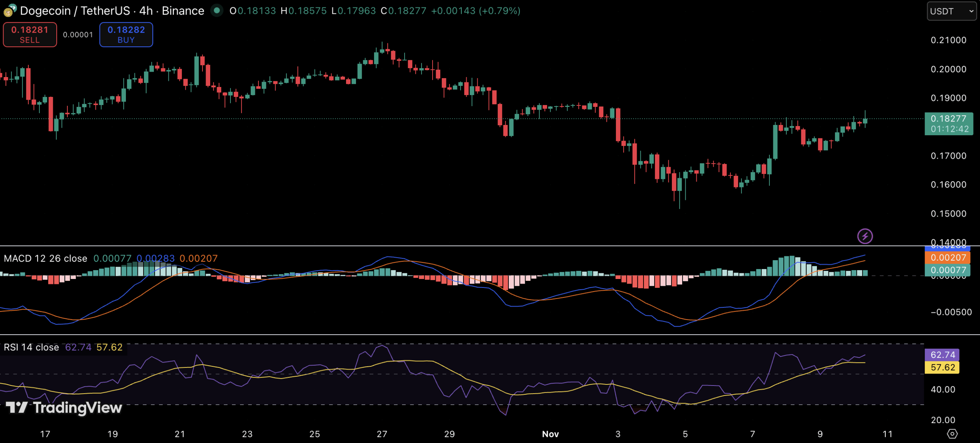Click the 0.00001 spread value
Viewport: 980px width, 443px height.
coord(78,35)
